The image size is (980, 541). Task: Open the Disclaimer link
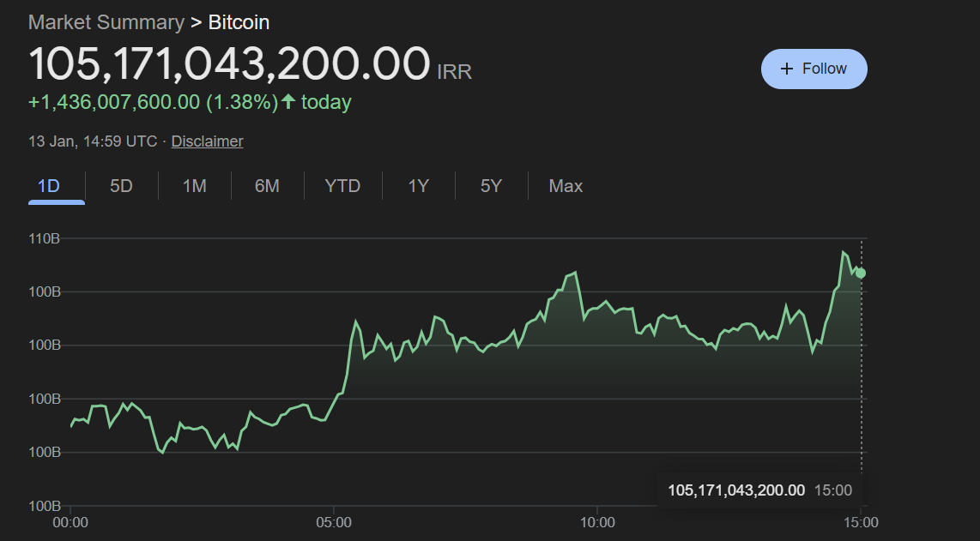tap(207, 141)
